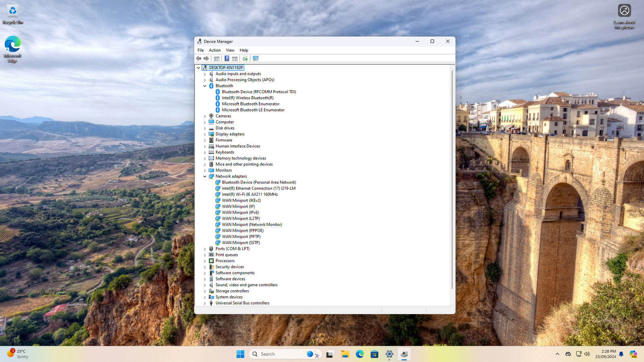The height and width of the screenshot is (362, 644).
Task: Open File Explorer from the taskbar
Action: tap(345, 354)
